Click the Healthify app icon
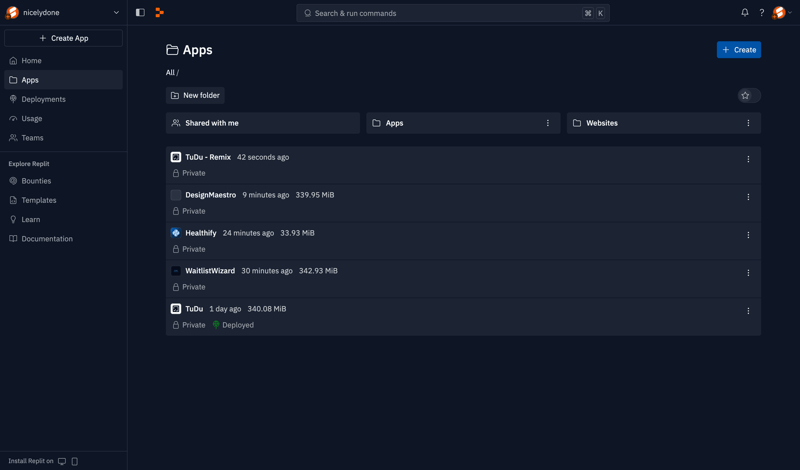Viewport: 800px width, 470px height. click(176, 233)
